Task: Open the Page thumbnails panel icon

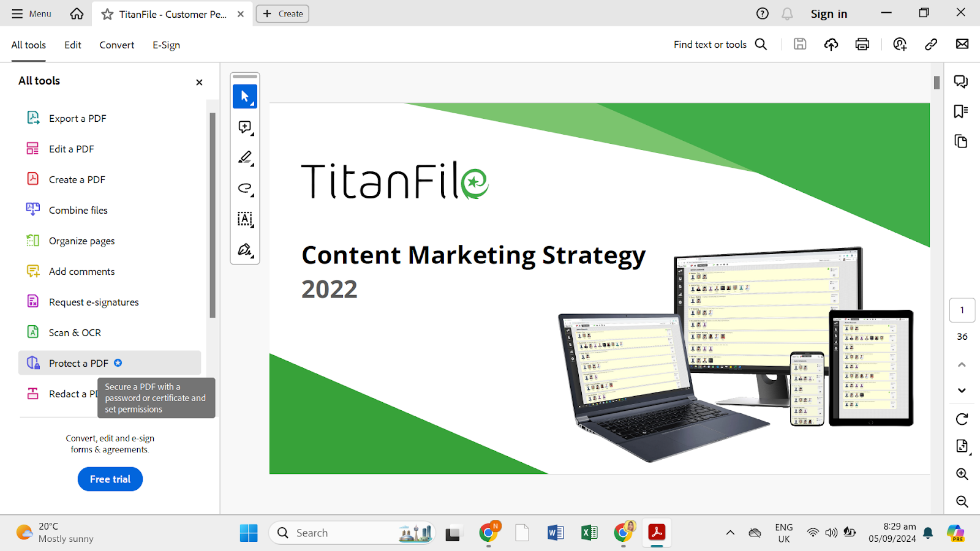Action: 961,141
